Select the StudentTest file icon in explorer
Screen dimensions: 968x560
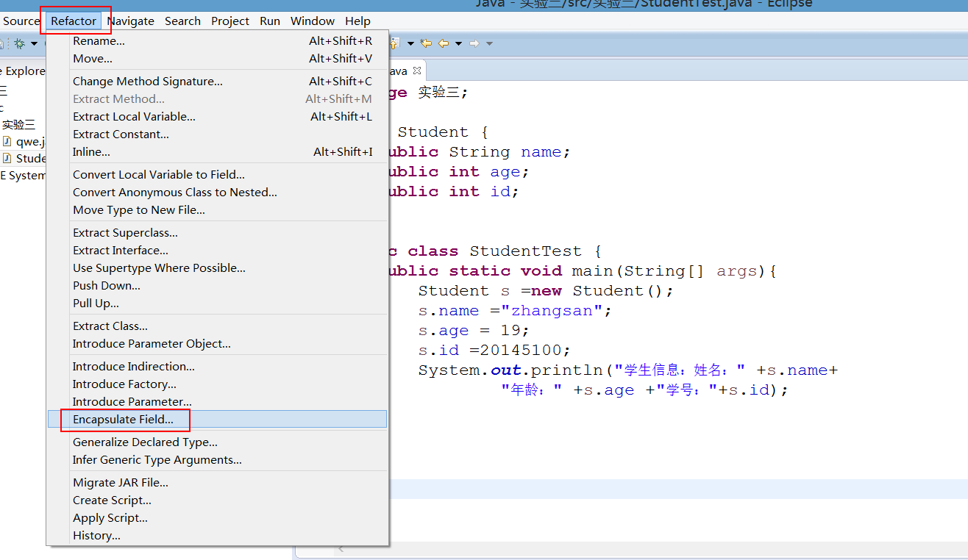[7, 158]
